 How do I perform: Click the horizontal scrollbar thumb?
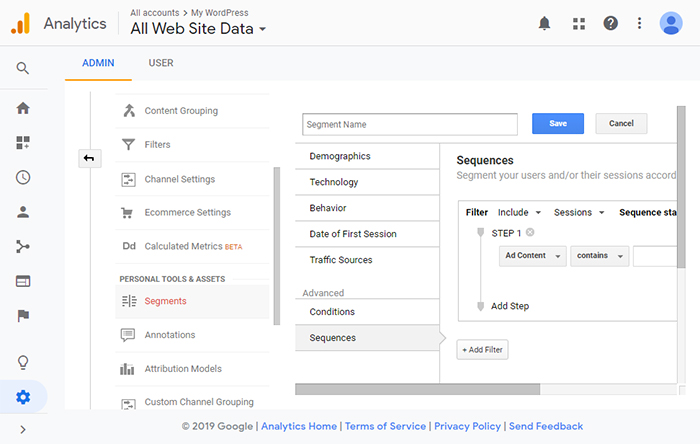click(x=417, y=389)
